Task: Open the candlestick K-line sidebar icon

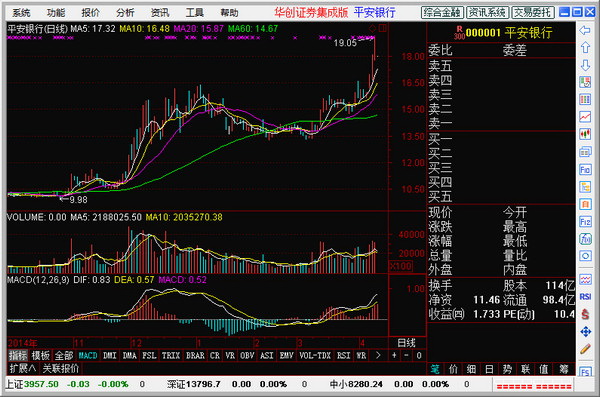Action: point(585,134)
